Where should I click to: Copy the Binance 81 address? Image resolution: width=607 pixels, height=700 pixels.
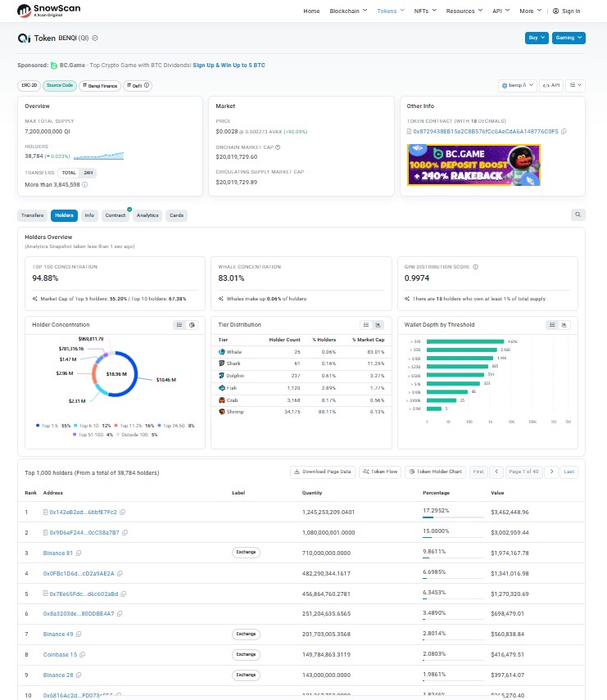tap(79, 553)
